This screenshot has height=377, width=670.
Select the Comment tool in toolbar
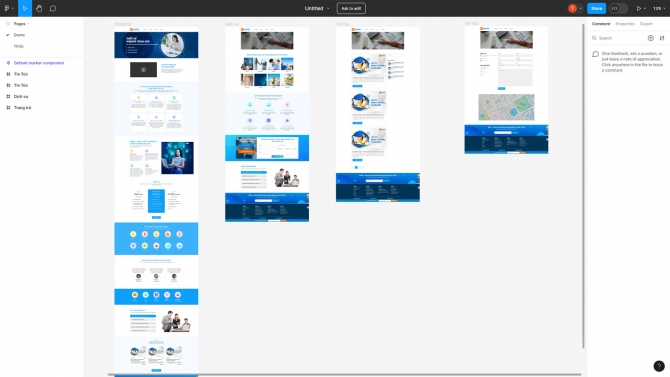click(53, 8)
